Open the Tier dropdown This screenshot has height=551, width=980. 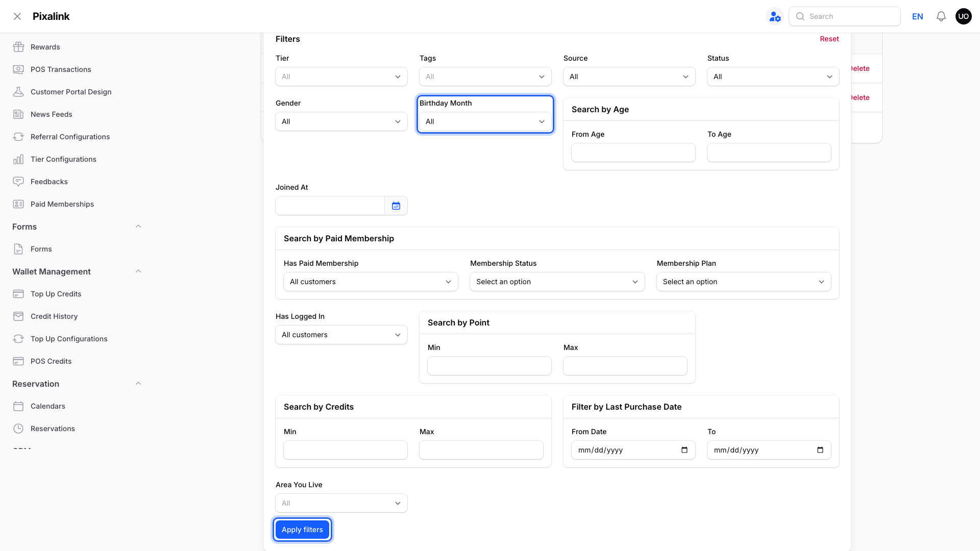click(341, 77)
